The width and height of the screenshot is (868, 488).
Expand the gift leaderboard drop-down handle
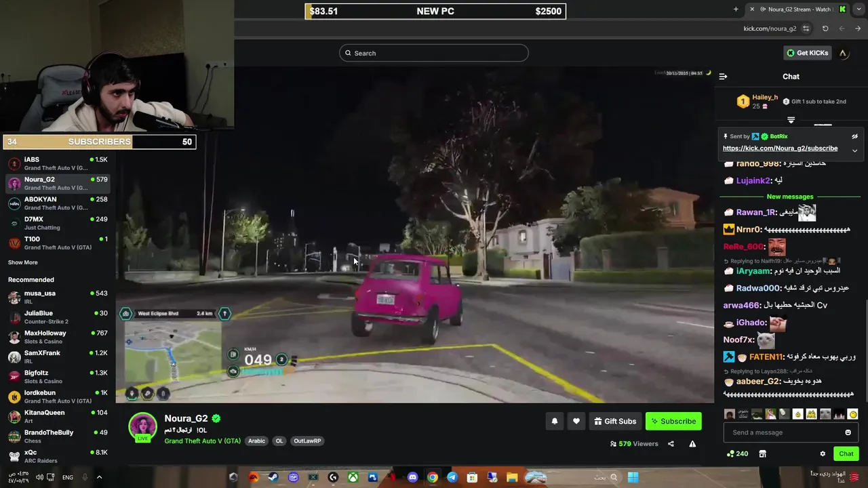(x=791, y=119)
